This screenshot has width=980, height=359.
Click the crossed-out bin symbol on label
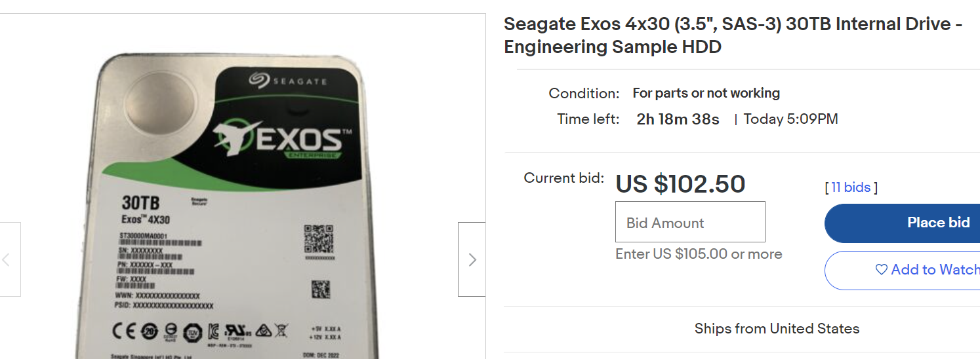(x=281, y=330)
